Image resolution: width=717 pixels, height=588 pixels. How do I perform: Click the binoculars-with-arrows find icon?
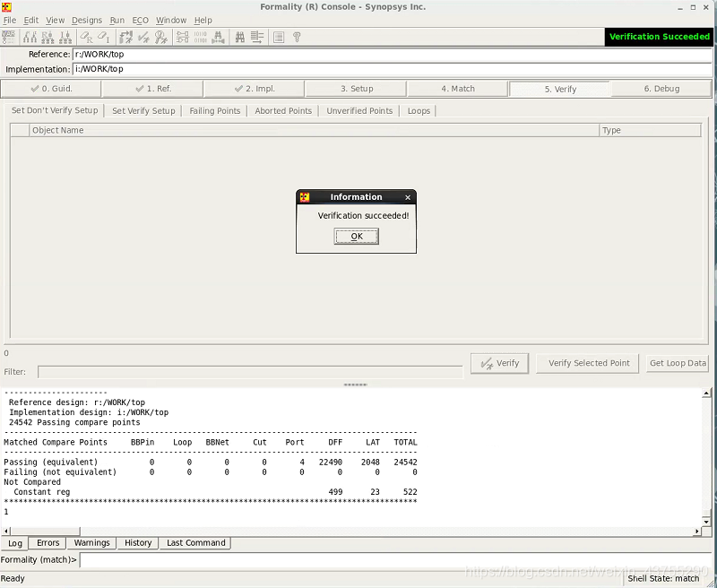click(218, 37)
